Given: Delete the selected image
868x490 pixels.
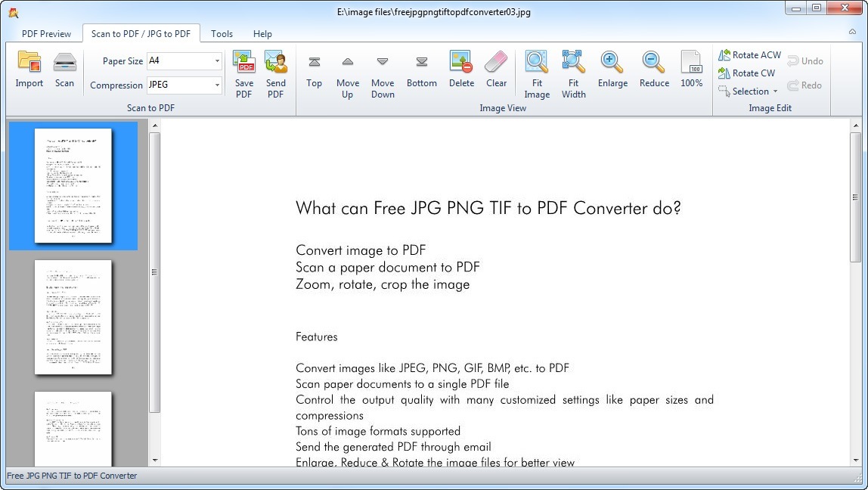Looking at the screenshot, I should click(461, 72).
